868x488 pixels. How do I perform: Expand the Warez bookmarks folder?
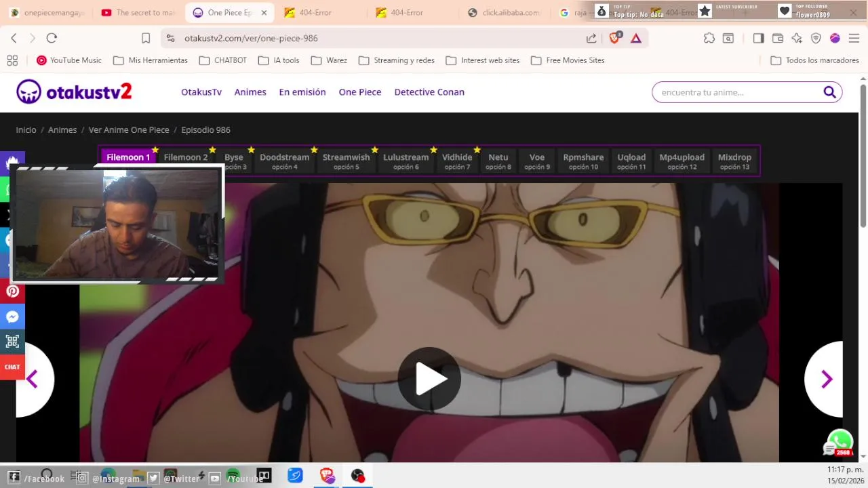pos(329,60)
